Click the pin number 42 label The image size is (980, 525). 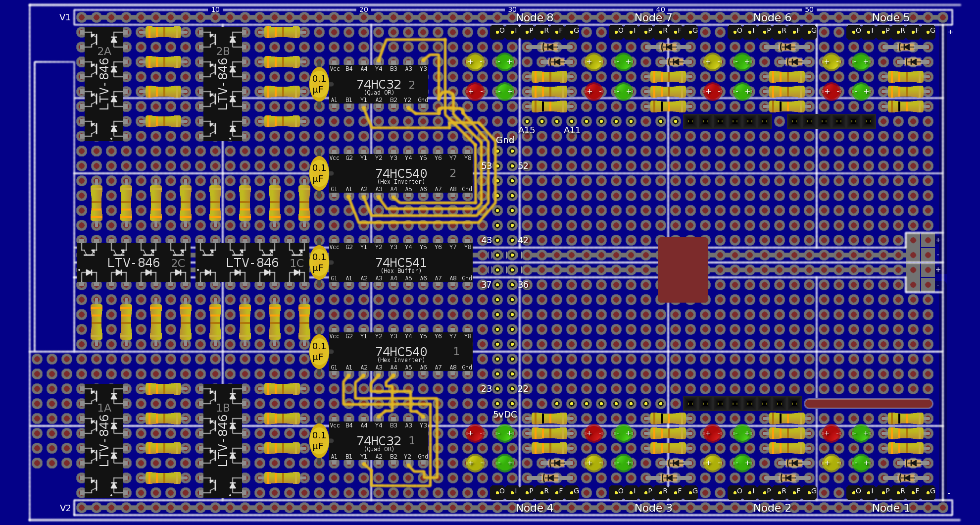(x=523, y=240)
